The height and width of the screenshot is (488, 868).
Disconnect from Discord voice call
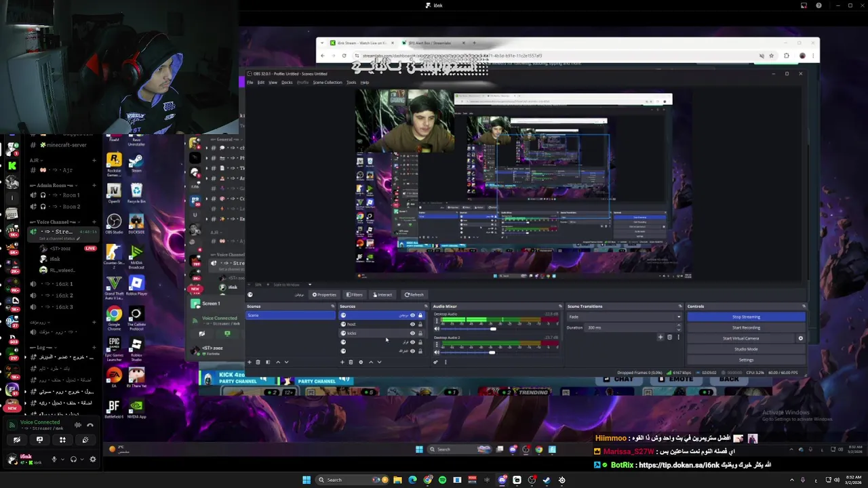90,425
